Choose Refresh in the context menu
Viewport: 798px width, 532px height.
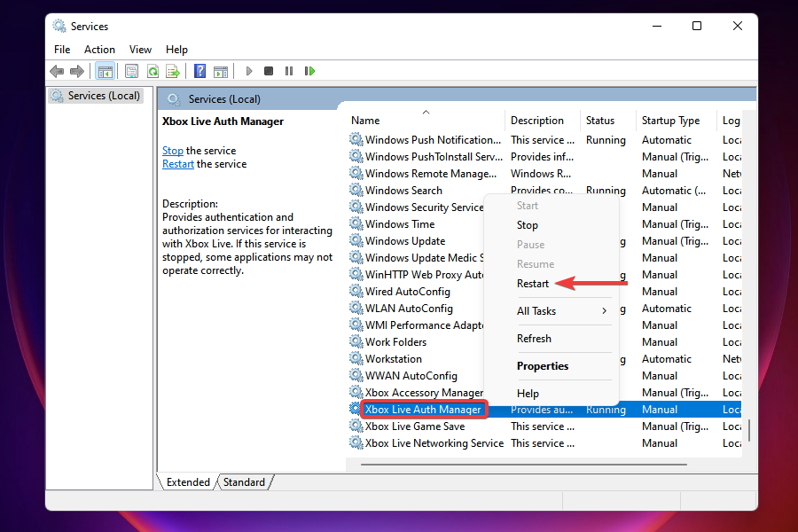pos(534,339)
